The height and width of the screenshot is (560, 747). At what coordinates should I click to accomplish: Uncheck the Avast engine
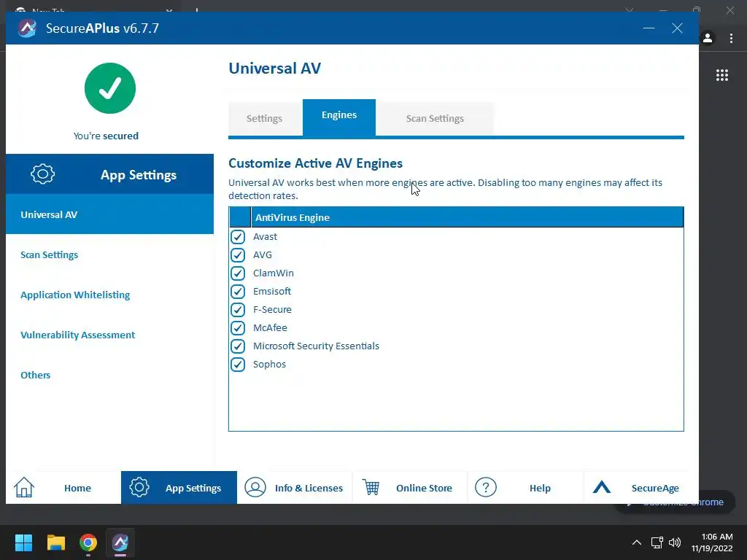click(x=238, y=237)
